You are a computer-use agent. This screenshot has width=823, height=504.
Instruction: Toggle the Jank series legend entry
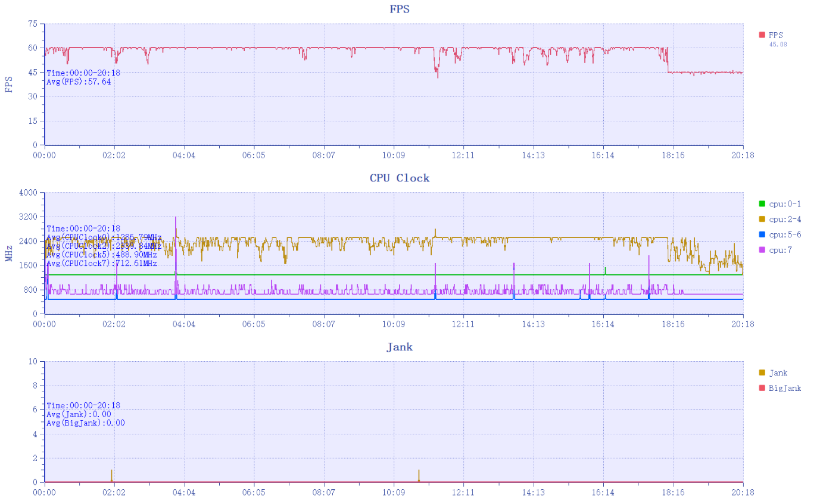762,372
